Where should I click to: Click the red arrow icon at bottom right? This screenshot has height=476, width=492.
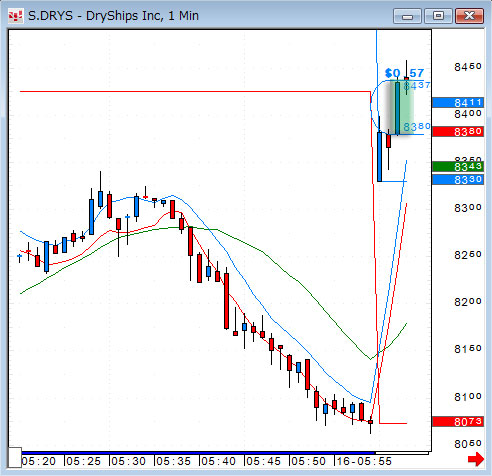pyautogui.click(x=476, y=459)
